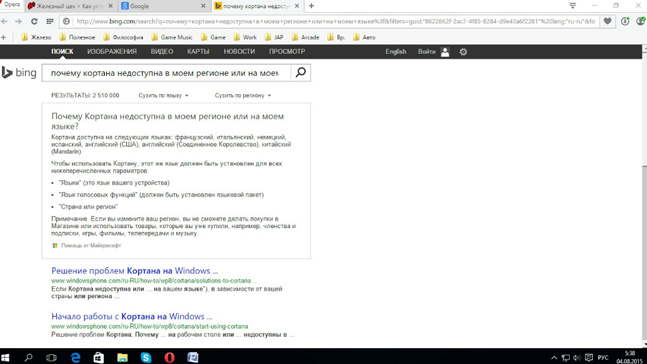Viewport: 647px width, 364px height.
Task: Click the start-using-cortana green URL
Action: coord(150,326)
